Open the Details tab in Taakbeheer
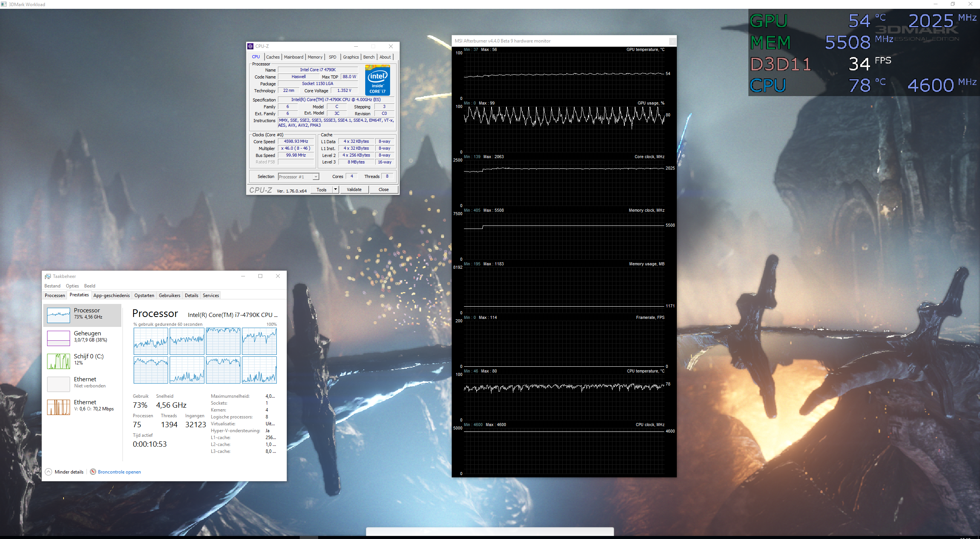980x539 pixels. coord(191,296)
